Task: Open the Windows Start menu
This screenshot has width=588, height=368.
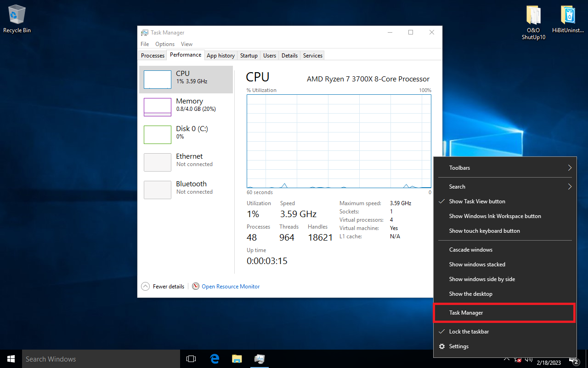Action: point(11,359)
